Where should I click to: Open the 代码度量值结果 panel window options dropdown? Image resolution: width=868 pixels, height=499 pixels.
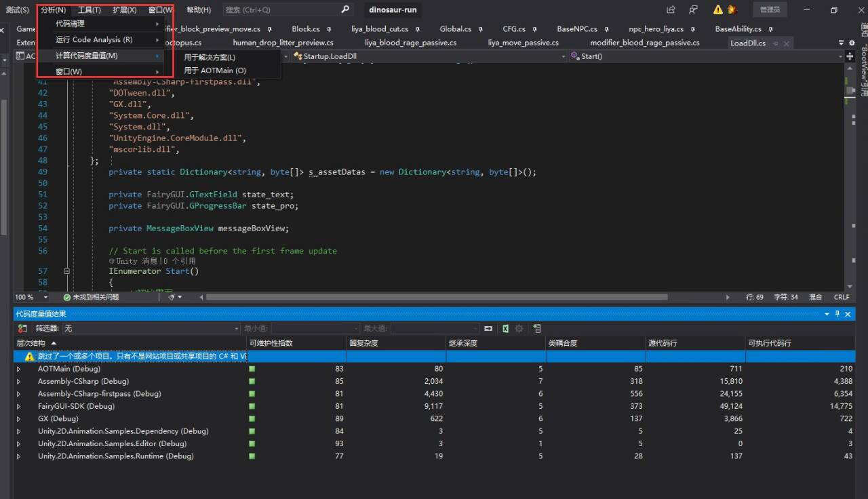point(827,314)
